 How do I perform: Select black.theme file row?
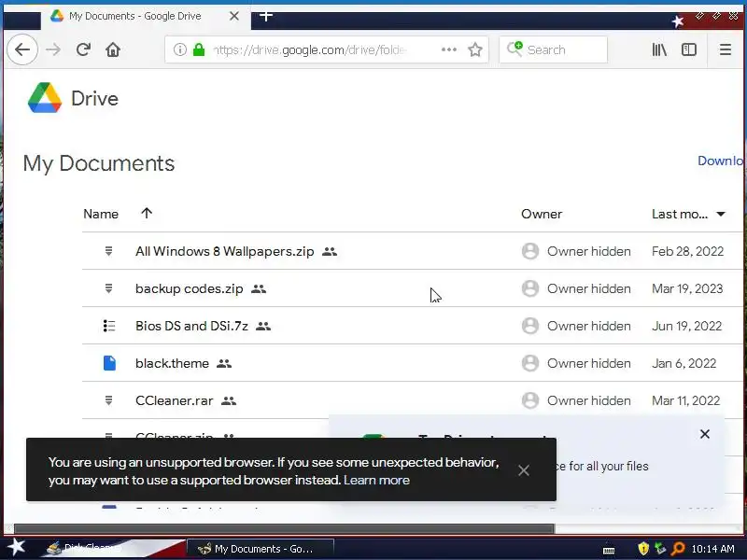412,363
